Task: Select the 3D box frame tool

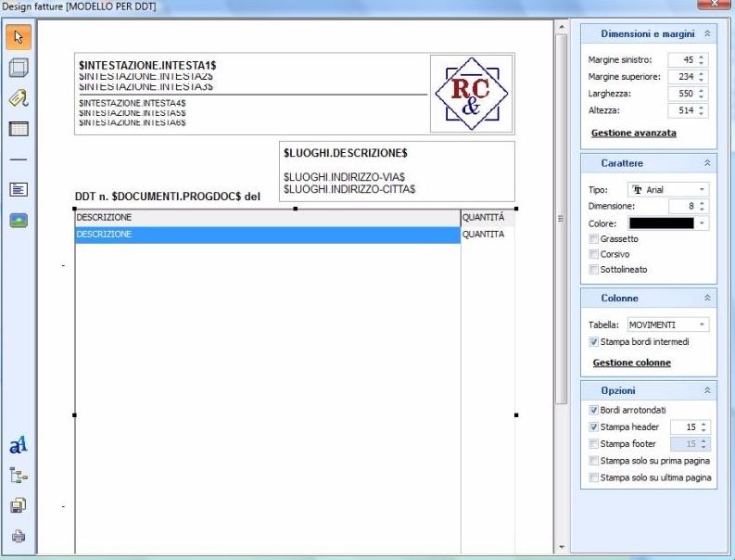Action: pyautogui.click(x=19, y=68)
